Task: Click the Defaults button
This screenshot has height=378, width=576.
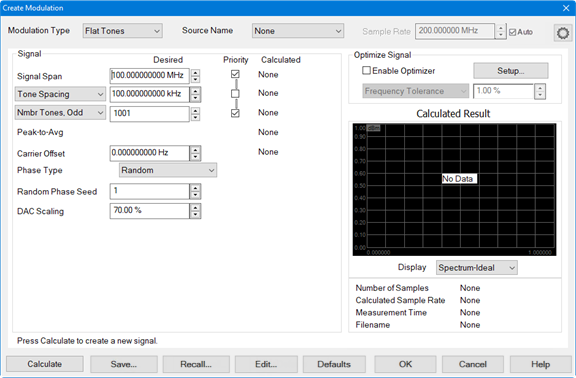Action: [334, 364]
